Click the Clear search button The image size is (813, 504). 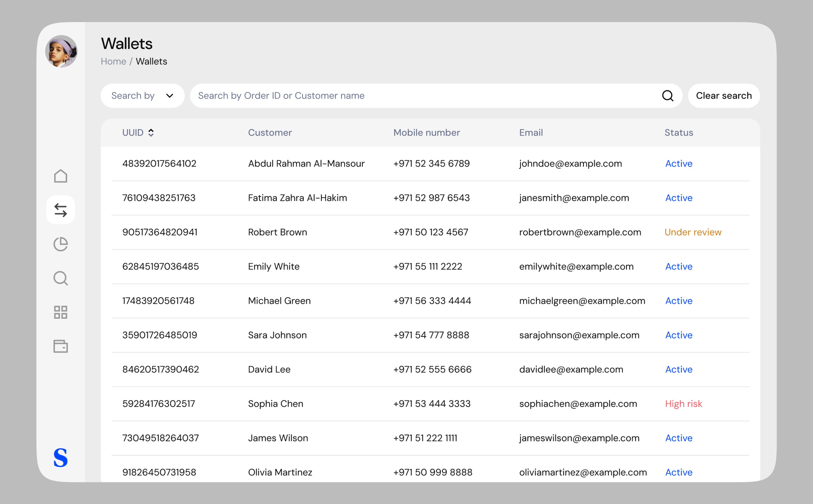pyautogui.click(x=724, y=96)
